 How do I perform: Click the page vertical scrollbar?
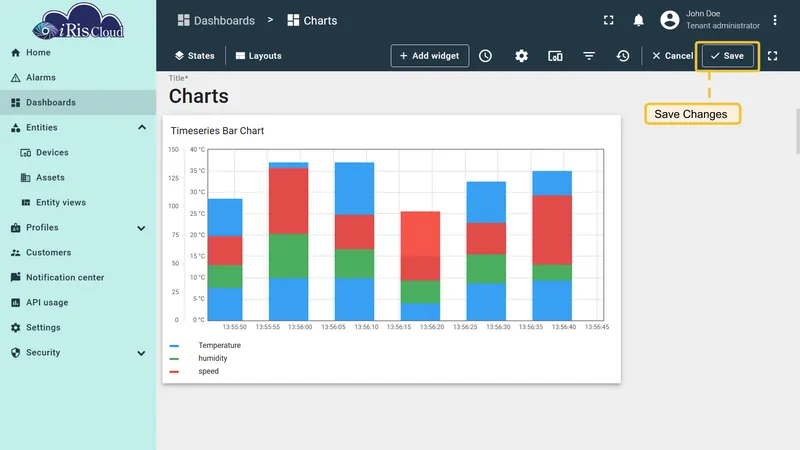797,131
